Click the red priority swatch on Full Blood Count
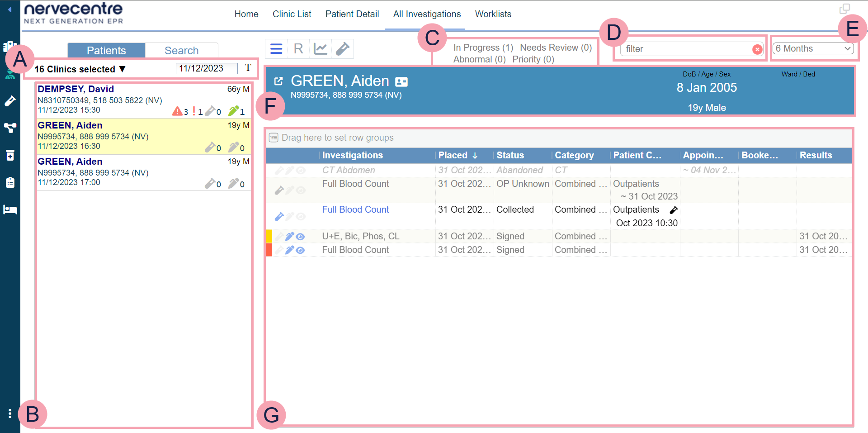The height and width of the screenshot is (433, 868). coord(269,250)
